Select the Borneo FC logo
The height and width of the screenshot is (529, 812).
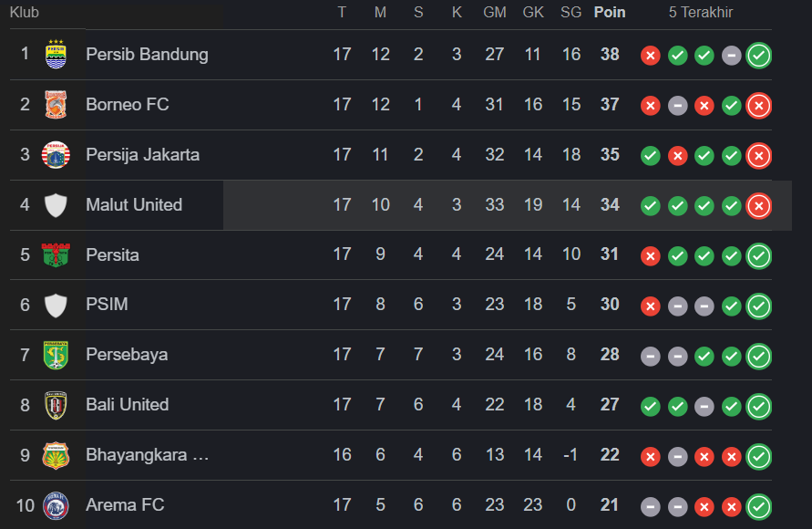click(x=55, y=105)
